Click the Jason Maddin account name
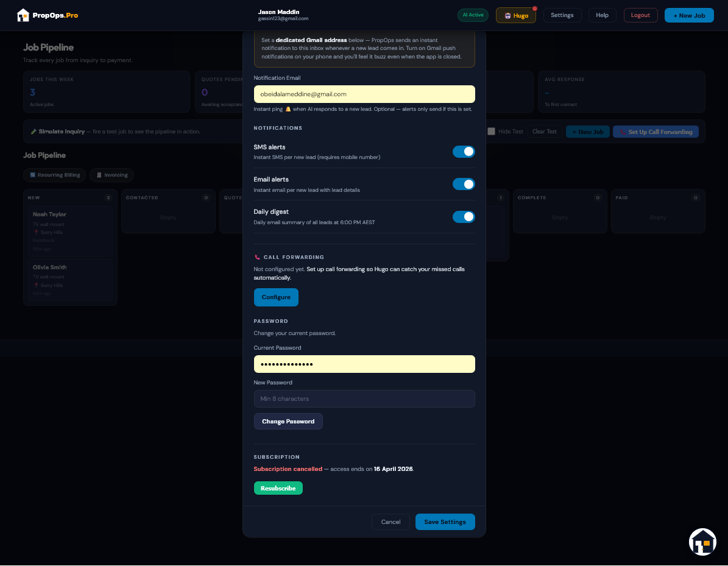 click(x=278, y=12)
